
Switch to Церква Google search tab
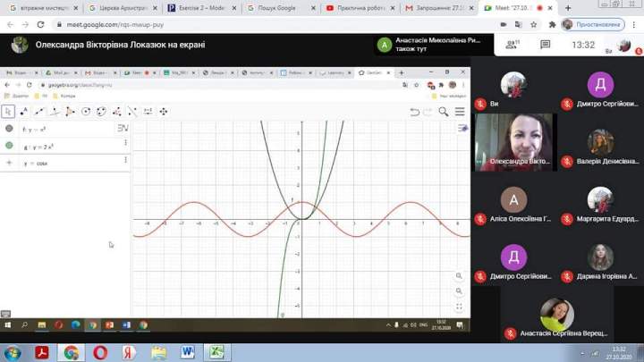(x=123, y=8)
